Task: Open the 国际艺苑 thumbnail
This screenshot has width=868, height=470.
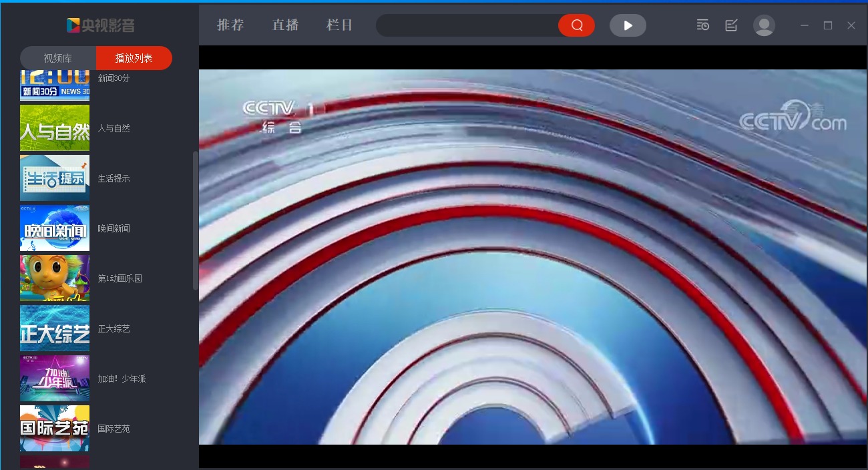Action: click(55, 428)
